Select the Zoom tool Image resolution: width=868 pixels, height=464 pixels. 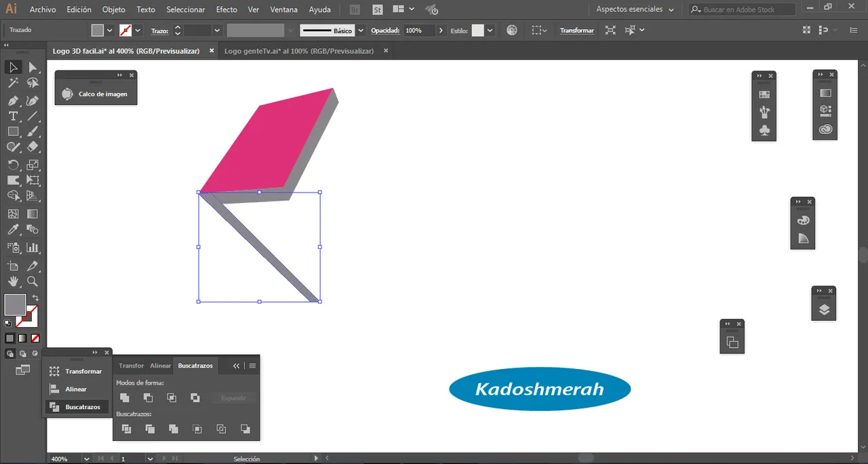click(33, 281)
